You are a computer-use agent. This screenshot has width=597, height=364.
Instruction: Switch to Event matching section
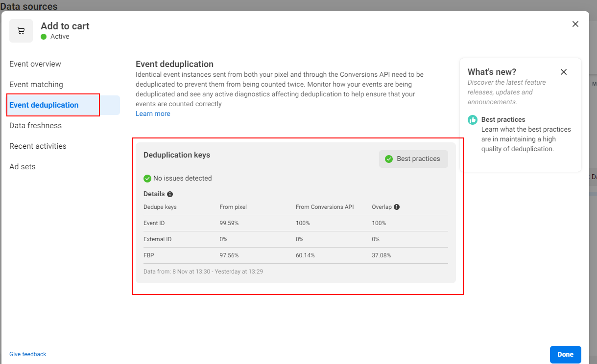36,85
